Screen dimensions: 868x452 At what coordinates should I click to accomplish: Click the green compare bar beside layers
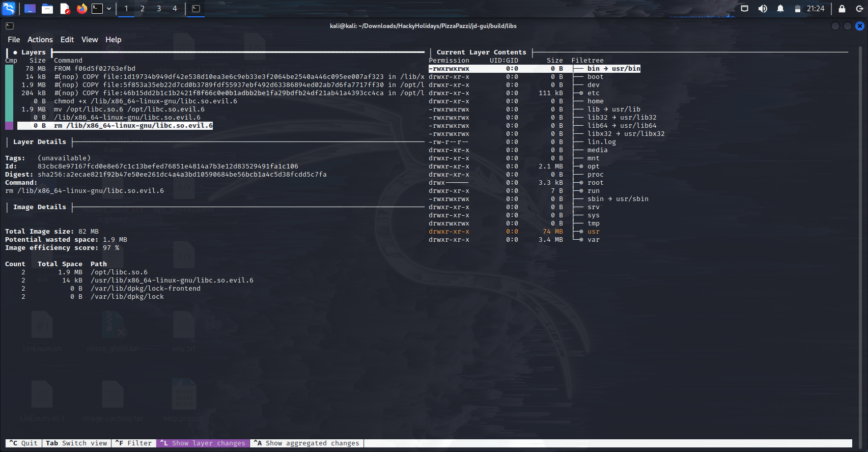[x=9, y=93]
